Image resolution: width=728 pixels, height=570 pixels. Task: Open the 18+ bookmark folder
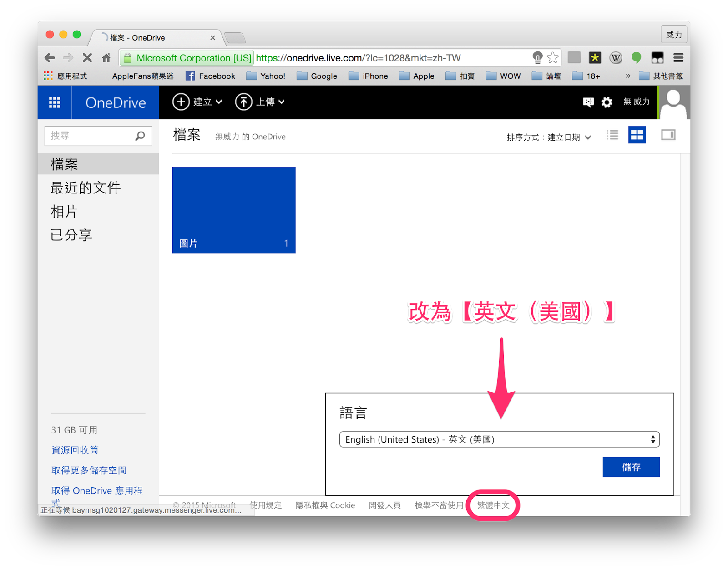click(586, 76)
